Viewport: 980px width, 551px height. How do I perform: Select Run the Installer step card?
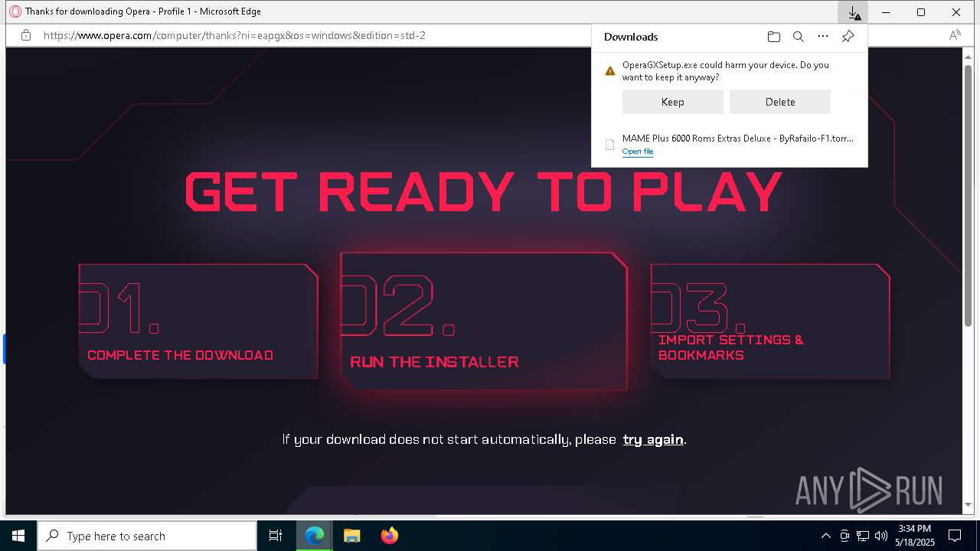tap(484, 321)
